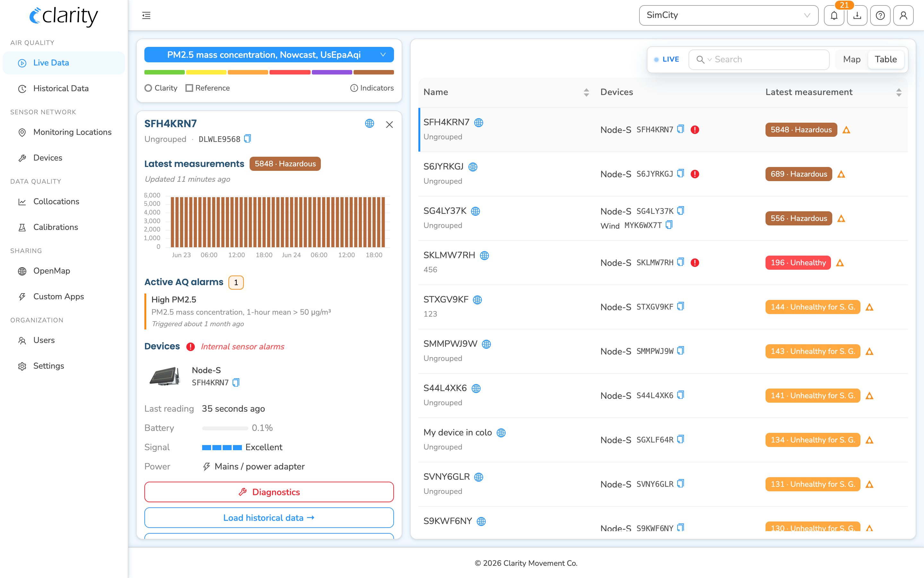The image size is (924, 578).
Task: Copy SFH4KRN7 ID in table row
Action: (680, 129)
